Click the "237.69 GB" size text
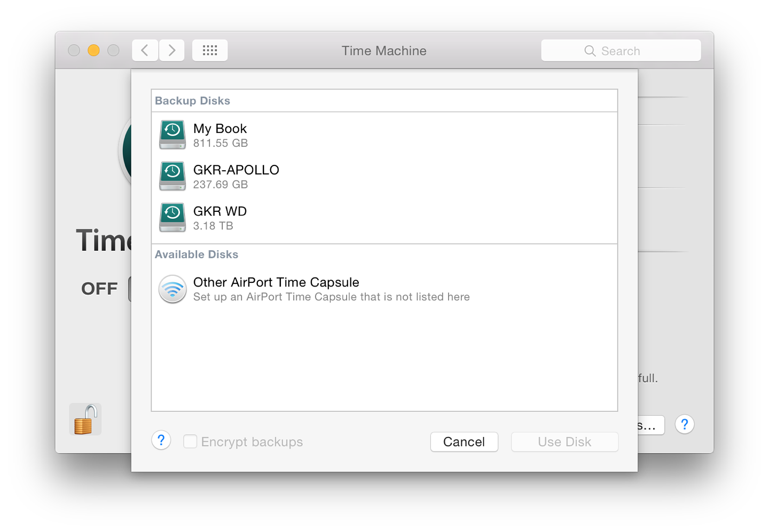 [x=221, y=185]
